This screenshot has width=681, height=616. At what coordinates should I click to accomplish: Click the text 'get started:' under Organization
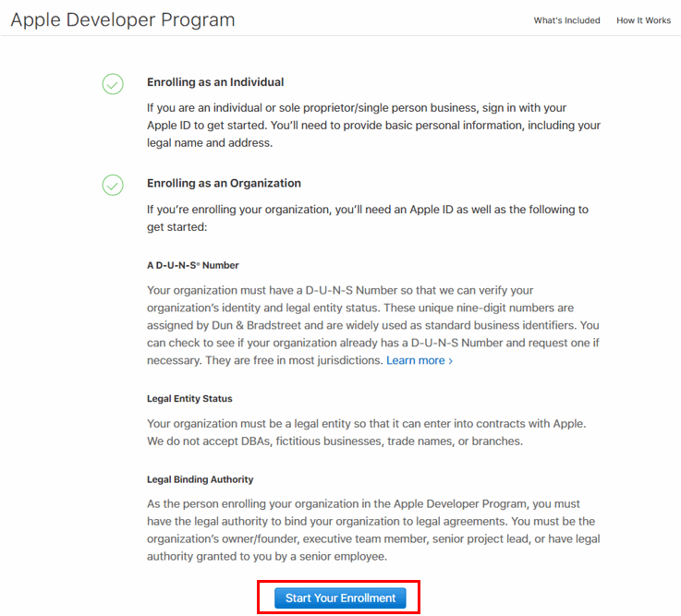tap(176, 227)
